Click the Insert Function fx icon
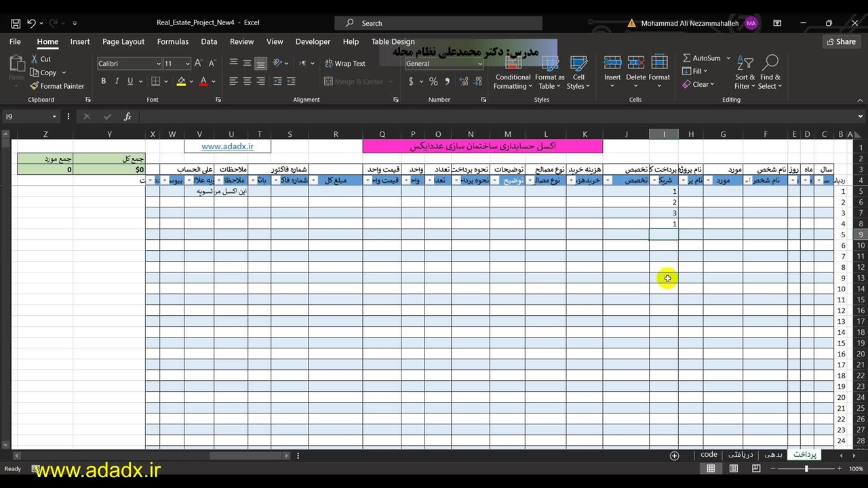Viewport: 868px width, 488px height. point(127,117)
